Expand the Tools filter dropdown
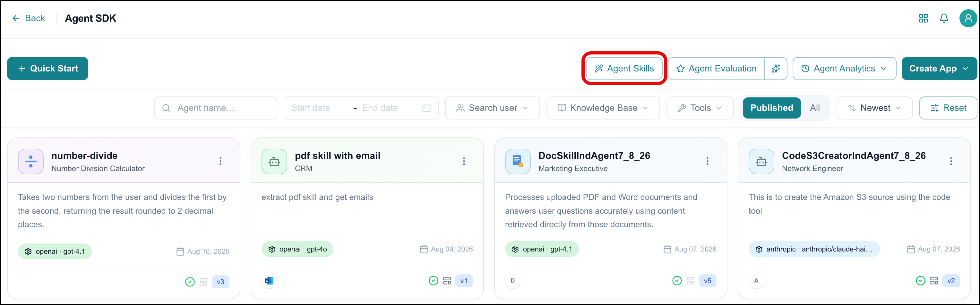 pyautogui.click(x=700, y=108)
